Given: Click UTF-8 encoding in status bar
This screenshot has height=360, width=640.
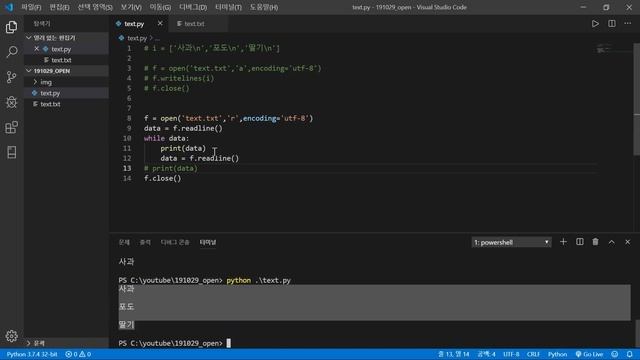Looking at the screenshot, I should [x=511, y=354].
